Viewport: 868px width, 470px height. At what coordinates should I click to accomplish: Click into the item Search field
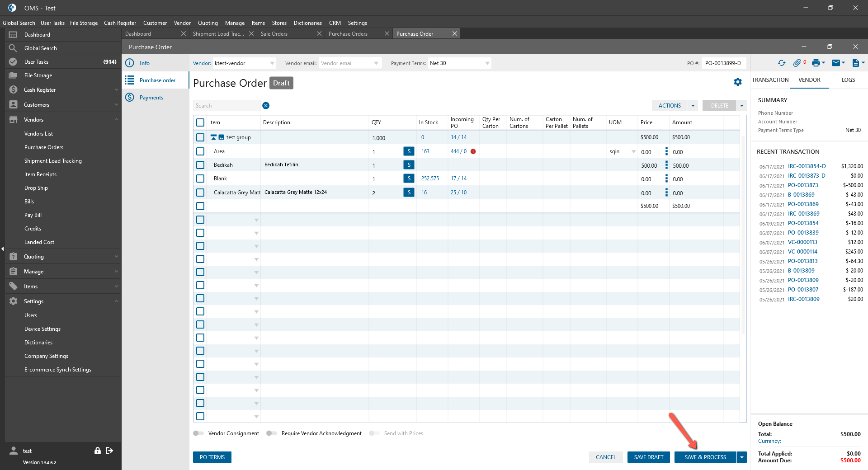pyautogui.click(x=226, y=106)
